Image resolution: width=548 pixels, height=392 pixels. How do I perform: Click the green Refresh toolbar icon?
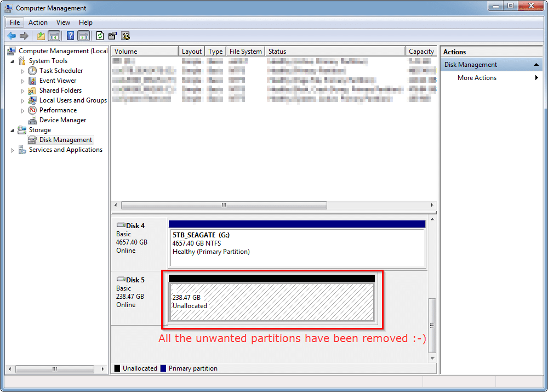click(100, 36)
